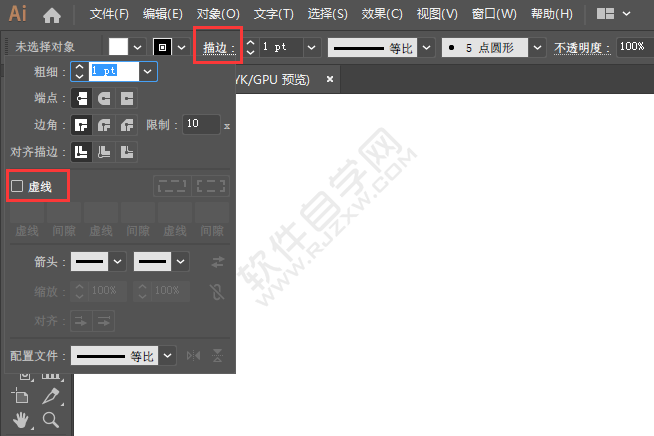Open the 视图(V) menu

pos(437,14)
